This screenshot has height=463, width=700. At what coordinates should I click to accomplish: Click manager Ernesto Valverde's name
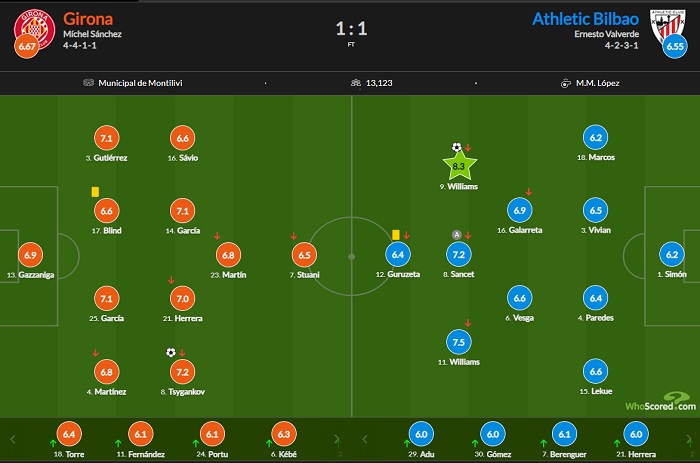pyautogui.click(x=609, y=34)
